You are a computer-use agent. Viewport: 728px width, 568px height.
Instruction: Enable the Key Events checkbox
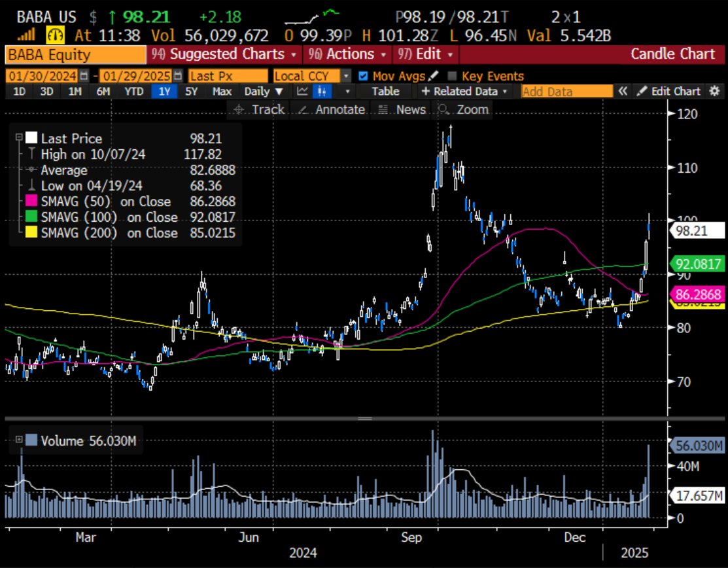pos(452,76)
